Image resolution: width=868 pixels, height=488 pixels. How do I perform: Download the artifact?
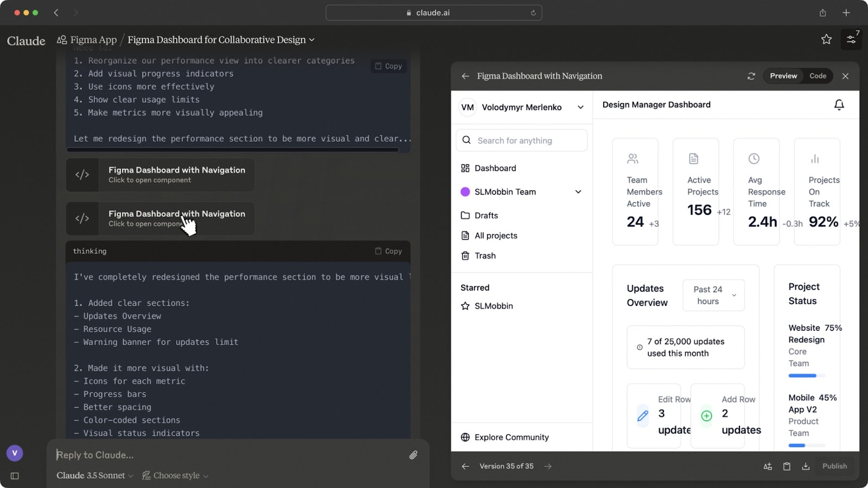[x=806, y=466]
